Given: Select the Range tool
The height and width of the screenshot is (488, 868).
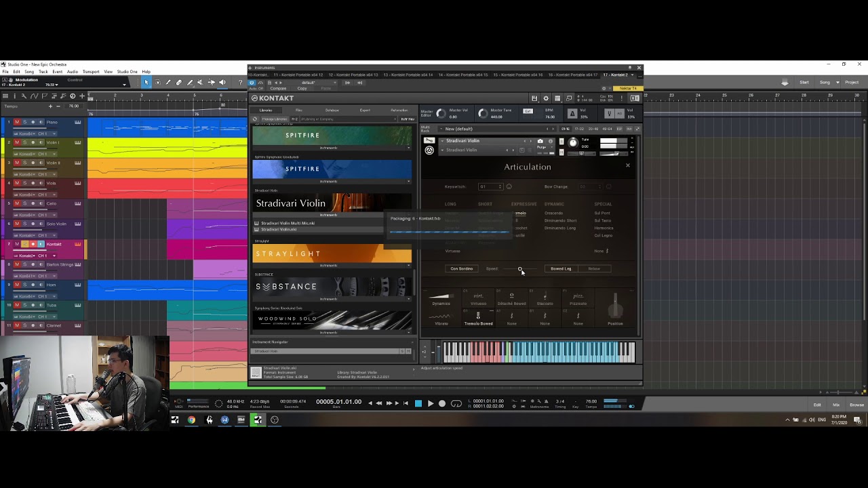Looking at the screenshot, I should click(157, 82).
